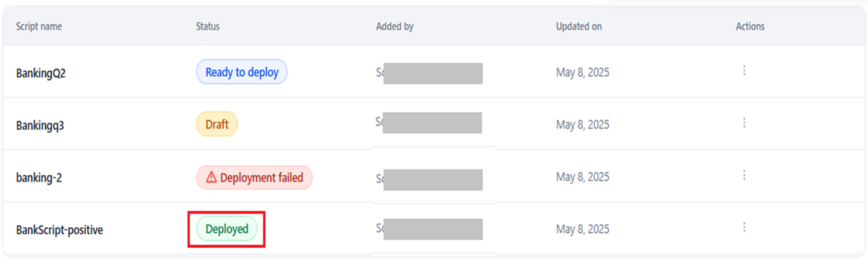Image resolution: width=868 pixels, height=269 pixels.
Task: Click the updated date in the BankingQ2 row
Action: (582, 72)
